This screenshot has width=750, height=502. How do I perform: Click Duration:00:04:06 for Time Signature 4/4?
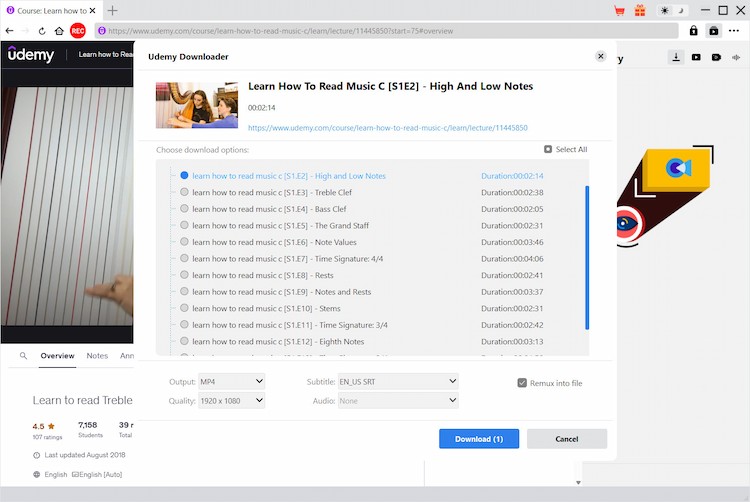tap(512, 259)
